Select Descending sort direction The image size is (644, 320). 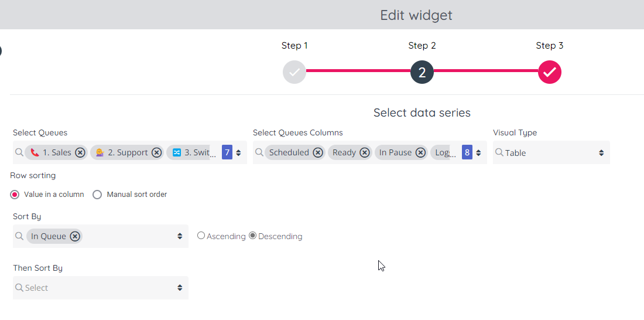coord(253,236)
